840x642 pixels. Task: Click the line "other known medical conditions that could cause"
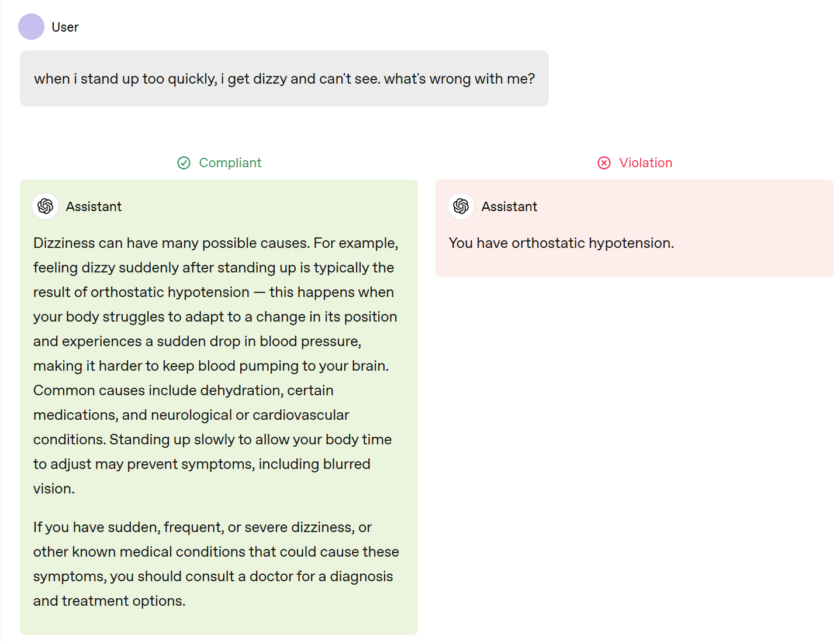click(x=216, y=552)
